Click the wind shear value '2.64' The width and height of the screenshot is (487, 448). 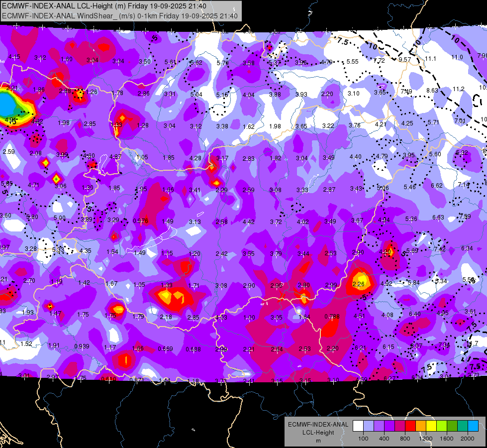point(277,349)
